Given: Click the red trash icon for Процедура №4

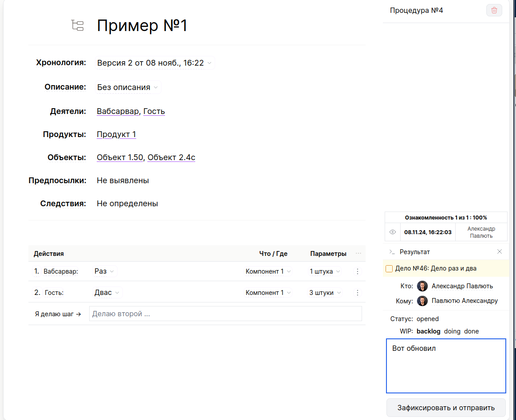Looking at the screenshot, I should point(494,10).
